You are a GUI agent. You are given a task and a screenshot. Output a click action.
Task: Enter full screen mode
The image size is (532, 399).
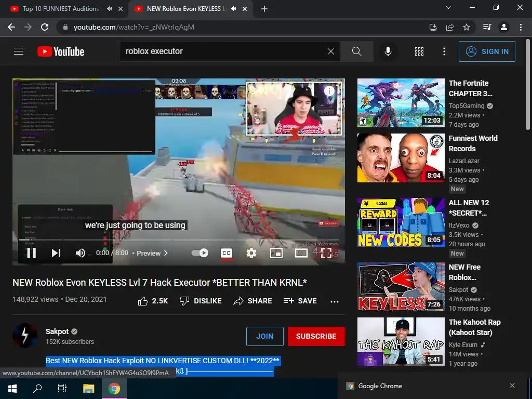pyautogui.click(x=326, y=253)
